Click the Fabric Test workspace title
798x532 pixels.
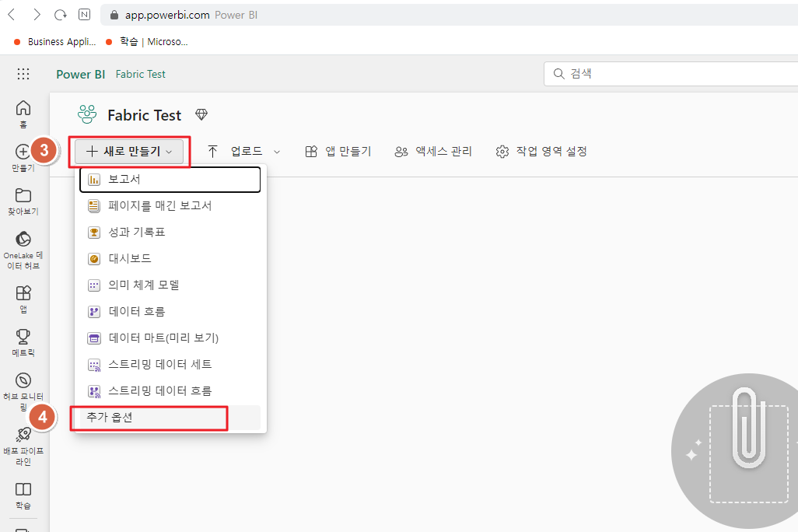pyautogui.click(x=144, y=115)
